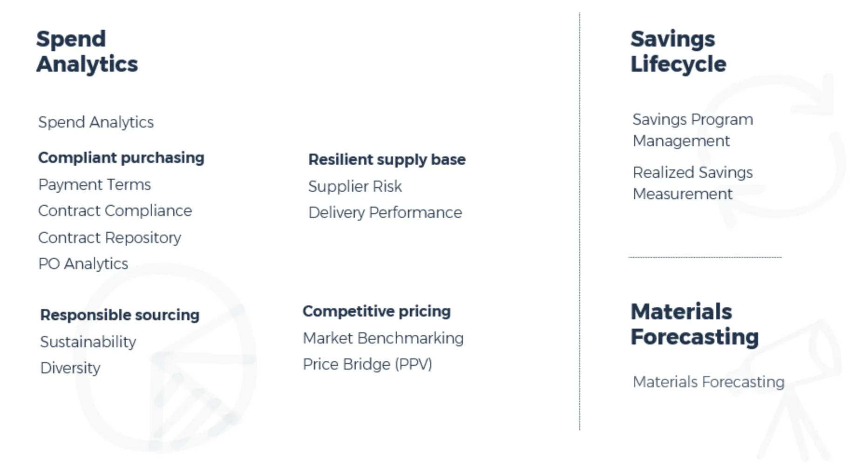View Delivery Performance
868x472 pixels.
(x=385, y=213)
